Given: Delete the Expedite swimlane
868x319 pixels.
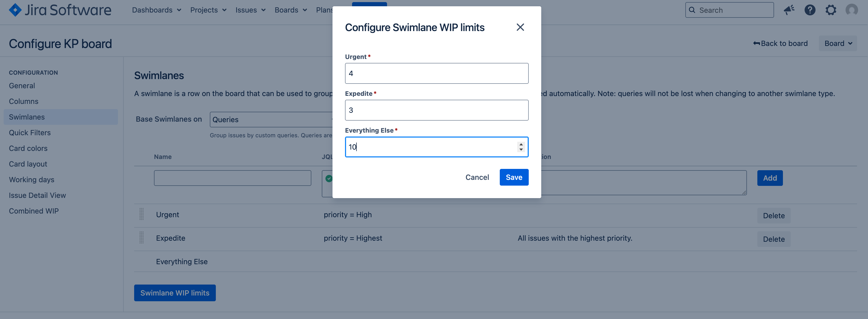Looking at the screenshot, I should (x=774, y=239).
